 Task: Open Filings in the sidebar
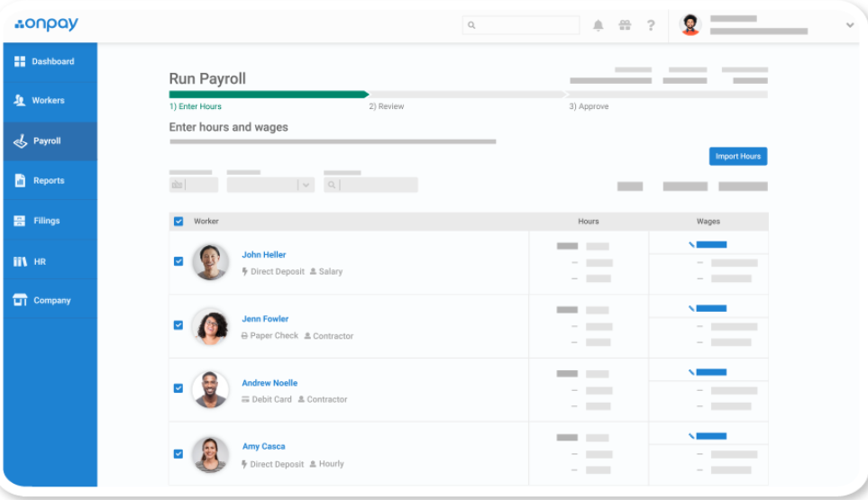point(50,221)
